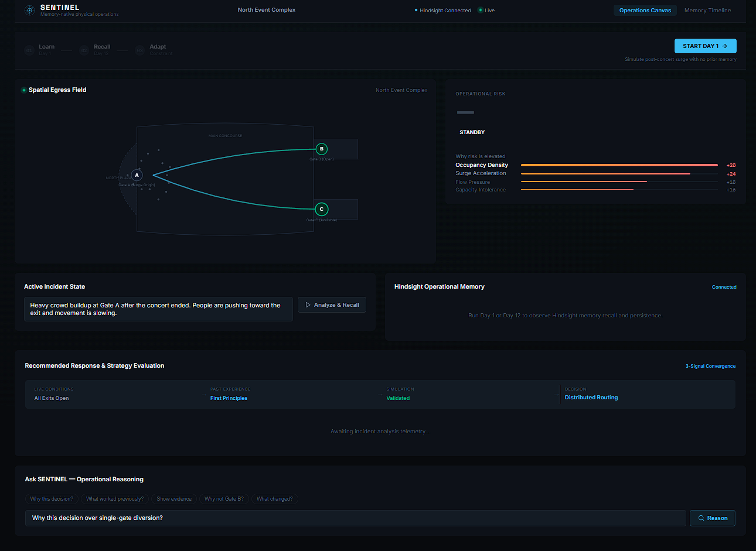Click the NORTH PLAZA map label
Viewport: 756px width, 551px height.
[119, 178]
